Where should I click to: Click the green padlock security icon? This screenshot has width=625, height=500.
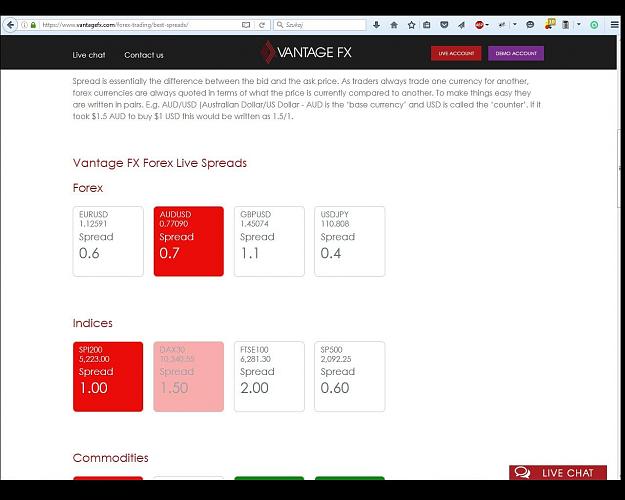point(33,25)
